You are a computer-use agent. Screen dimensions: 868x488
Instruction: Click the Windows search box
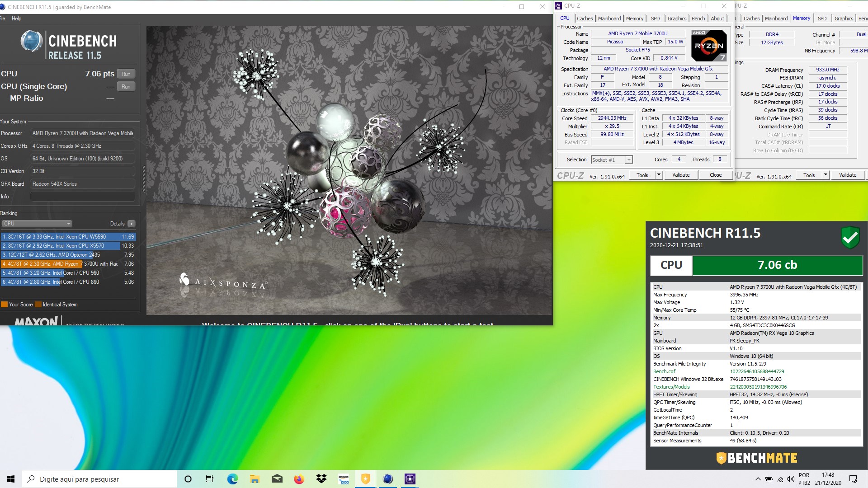pos(99,479)
